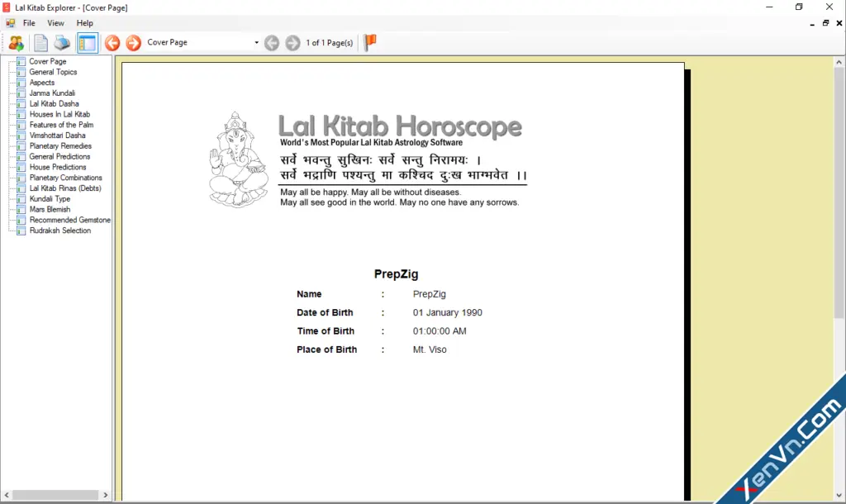Open Lal Kitab Dasha tree item
846x504 pixels.
pyautogui.click(x=54, y=103)
